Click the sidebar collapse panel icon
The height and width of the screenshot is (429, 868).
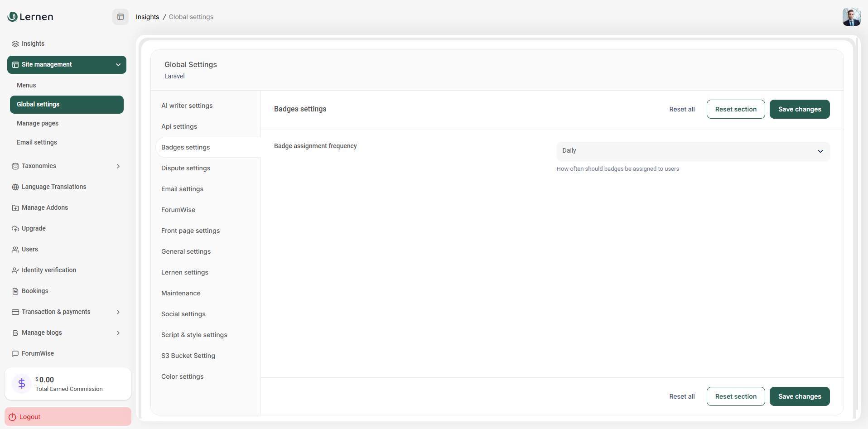tap(121, 17)
